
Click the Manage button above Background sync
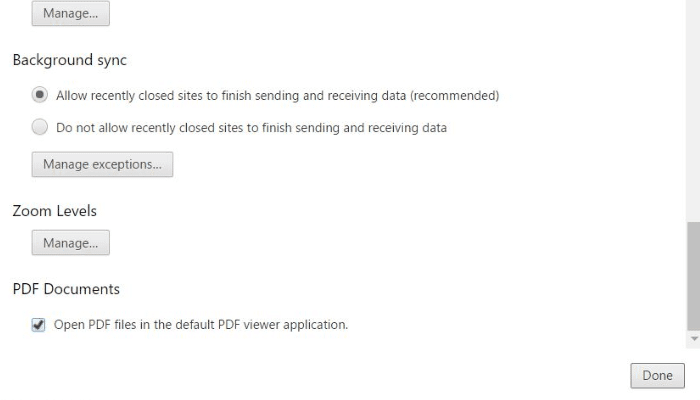70,13
